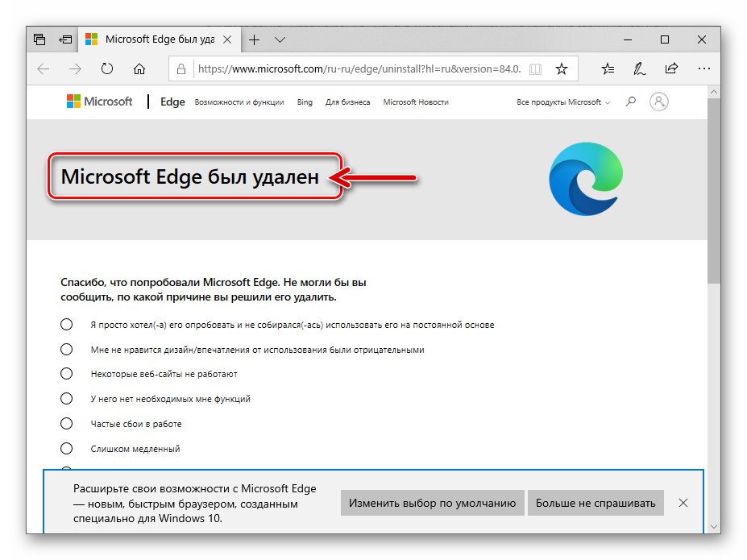
Task: Close the Edge browser window
Action: 702,39
